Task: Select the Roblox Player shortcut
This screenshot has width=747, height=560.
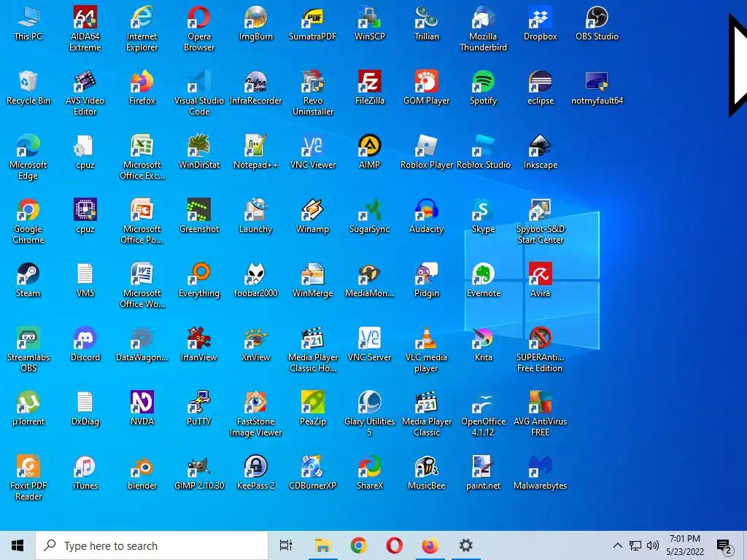Action: tap(426, 152)
